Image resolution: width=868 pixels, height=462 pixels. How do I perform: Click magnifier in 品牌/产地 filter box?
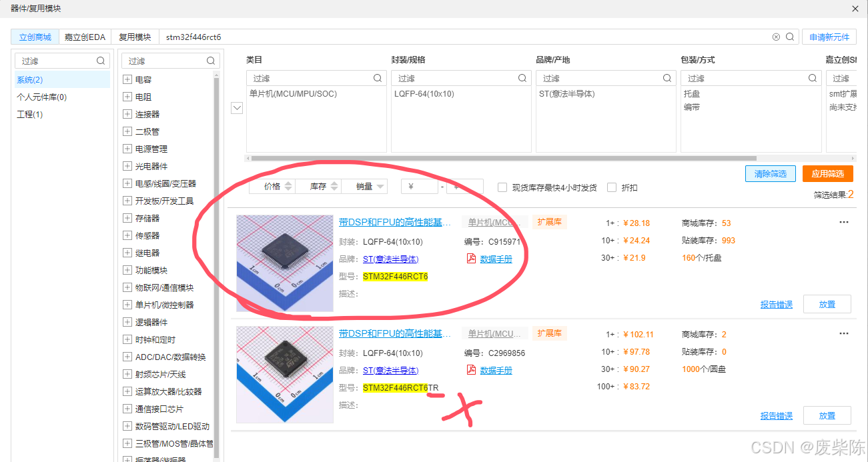(667, 78)
